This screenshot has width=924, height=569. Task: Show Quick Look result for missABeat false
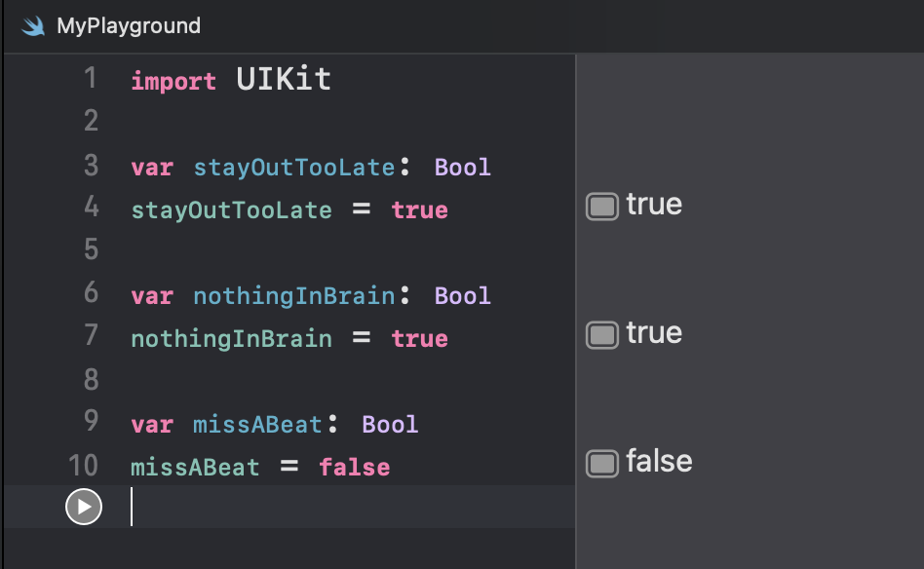(601, 463)
